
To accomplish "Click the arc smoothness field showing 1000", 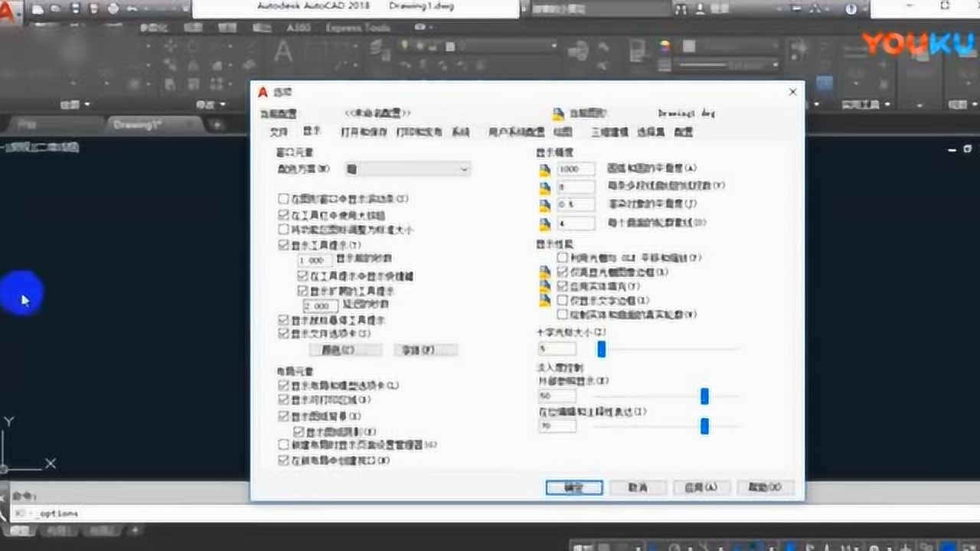I will point(576,168).
